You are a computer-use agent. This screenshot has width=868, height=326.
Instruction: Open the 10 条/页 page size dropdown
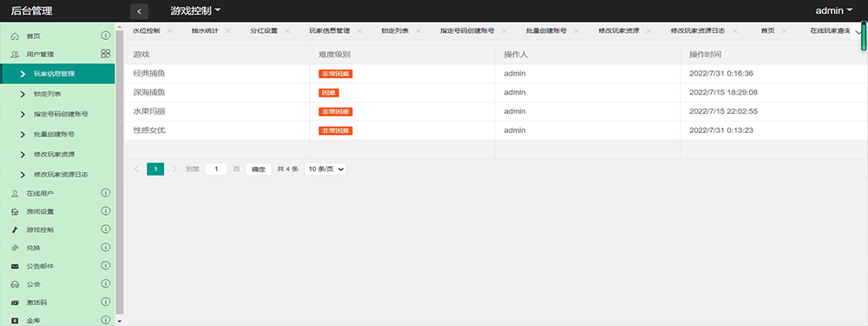[x=325, y=170]
